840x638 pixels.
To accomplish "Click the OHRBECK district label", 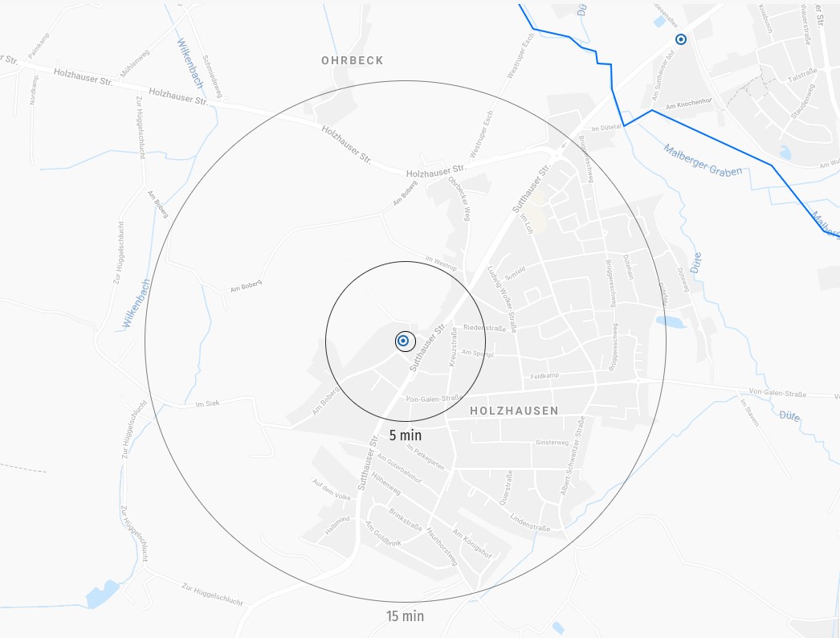I will [x=353, y=60].
